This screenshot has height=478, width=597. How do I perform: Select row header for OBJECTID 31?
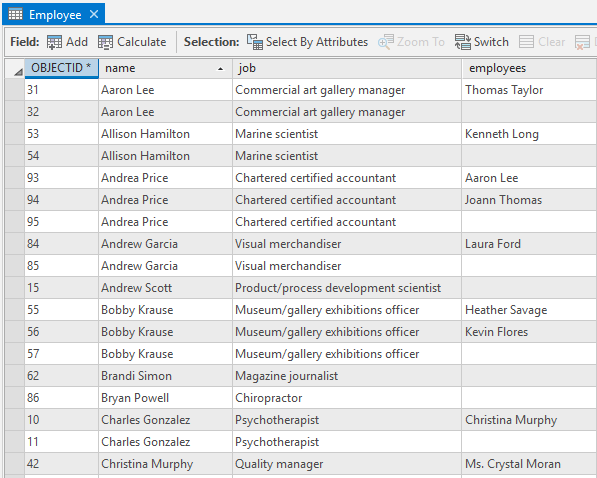coord(15,90)
